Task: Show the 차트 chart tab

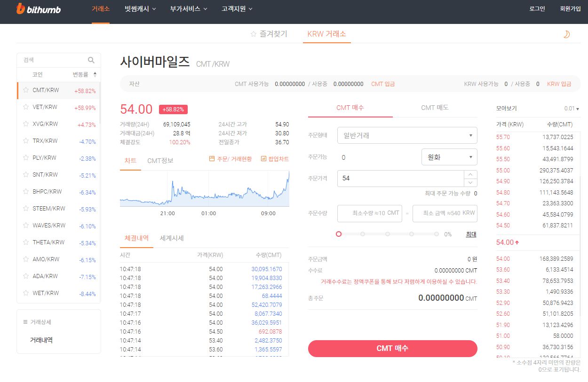Action: [x=130, y=161]
